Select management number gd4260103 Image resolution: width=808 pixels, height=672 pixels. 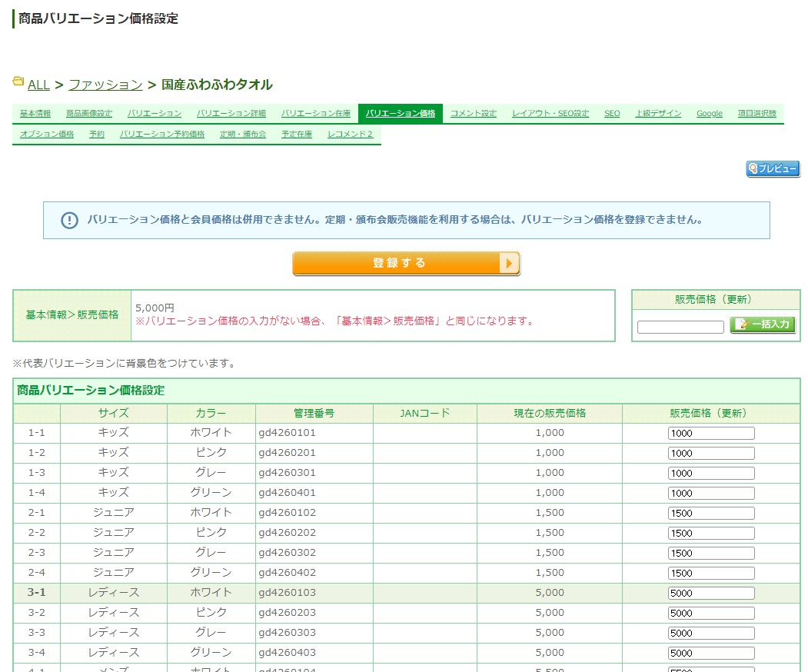[287, 593]
